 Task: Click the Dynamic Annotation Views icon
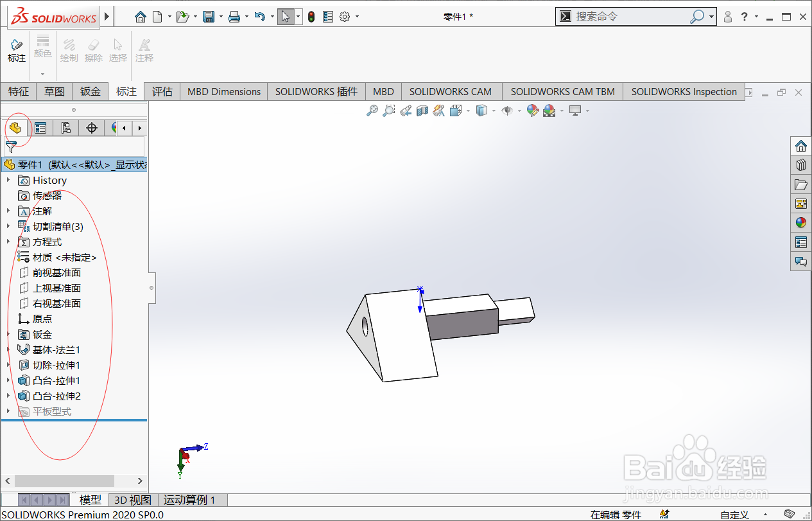[x=438, y=110]
